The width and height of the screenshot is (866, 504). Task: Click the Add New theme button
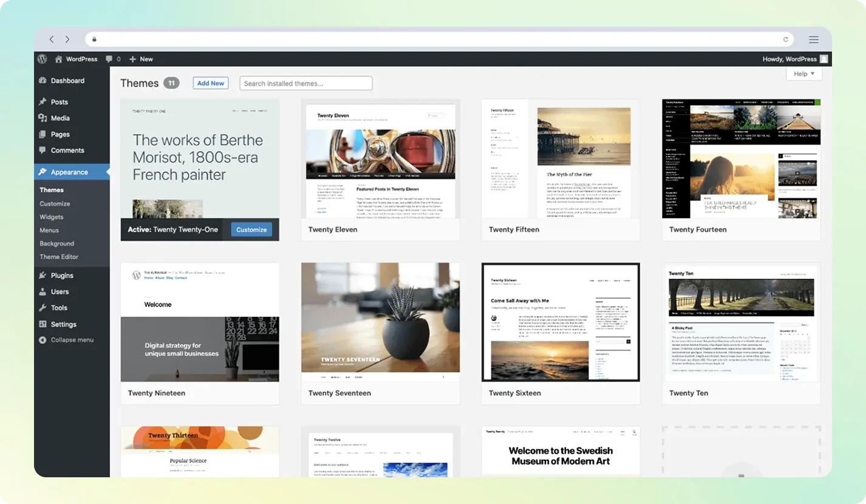tap(211, 83)
